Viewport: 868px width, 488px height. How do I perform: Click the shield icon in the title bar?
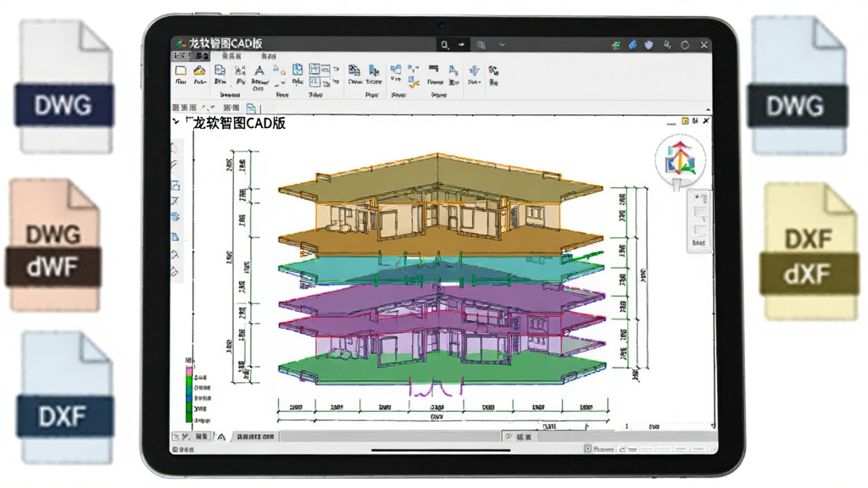coord(648,45)
